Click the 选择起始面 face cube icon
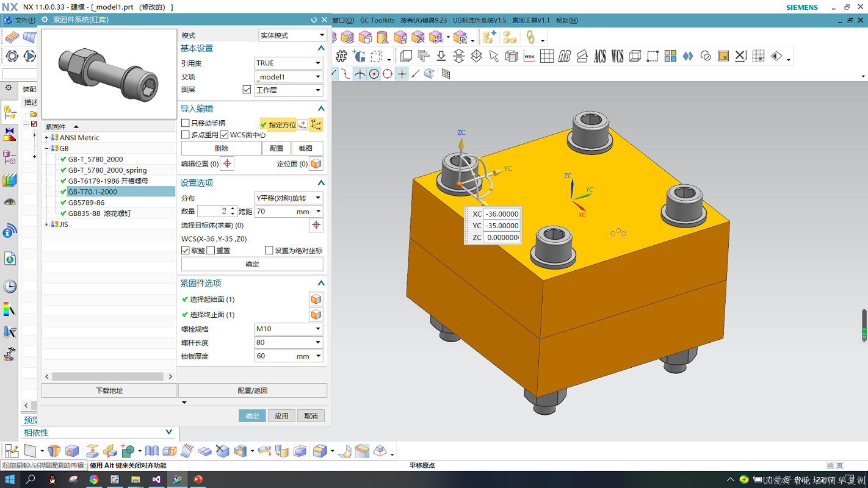This screenshot has height=488, width=868. 316,300
